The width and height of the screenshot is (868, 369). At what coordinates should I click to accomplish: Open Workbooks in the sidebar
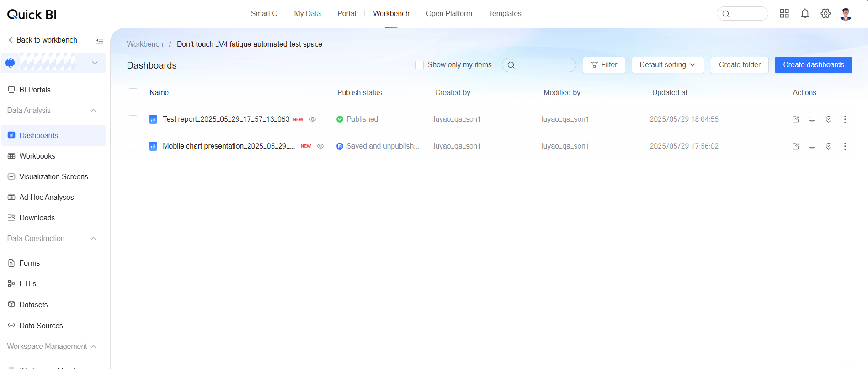pos(53,156)
